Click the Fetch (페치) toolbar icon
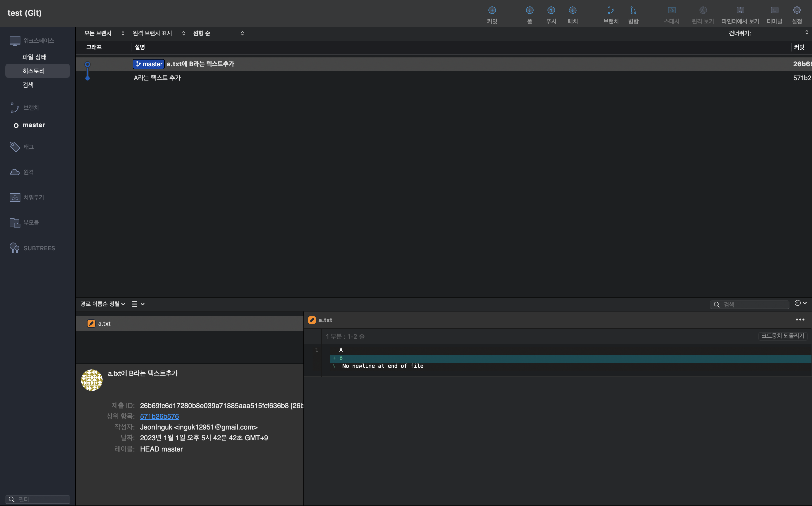Image resolution: width=812 pixels, height=506 pixels. coord(572,11)
